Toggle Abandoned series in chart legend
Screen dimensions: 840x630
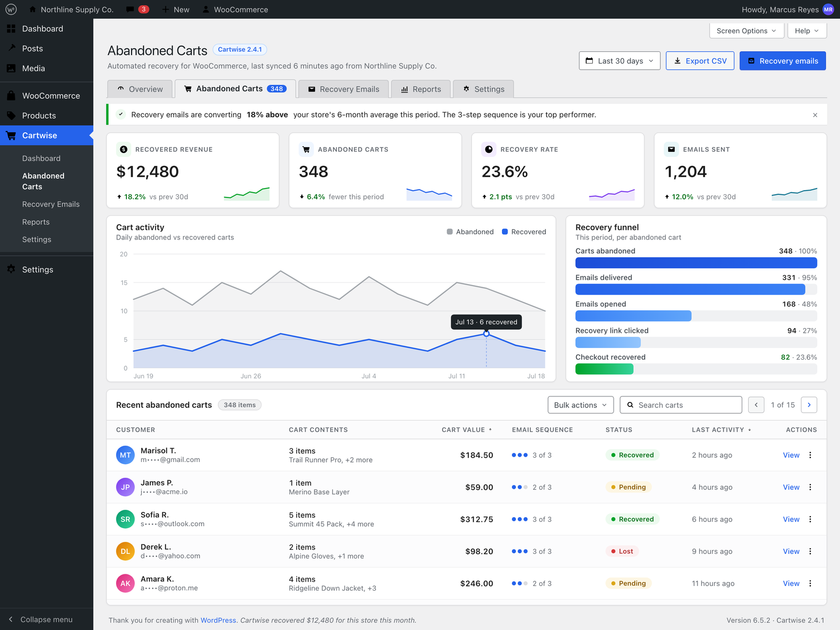pos(470,232)
